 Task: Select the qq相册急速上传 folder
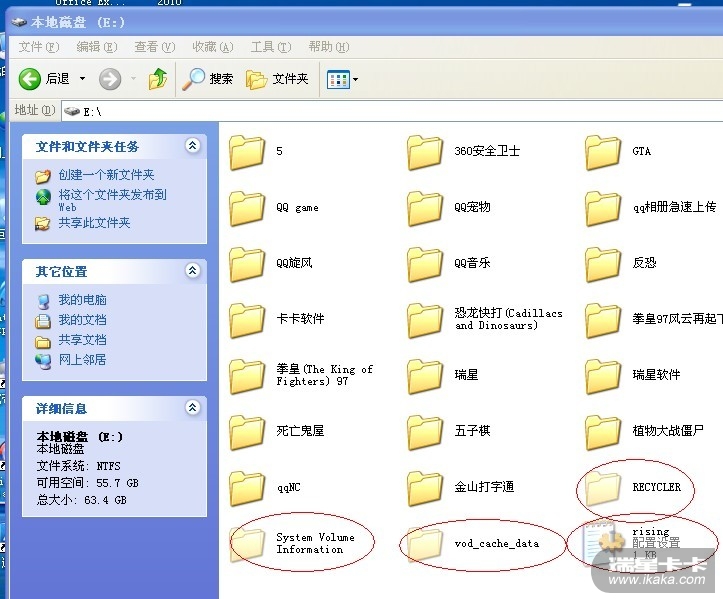coord(651,208)
